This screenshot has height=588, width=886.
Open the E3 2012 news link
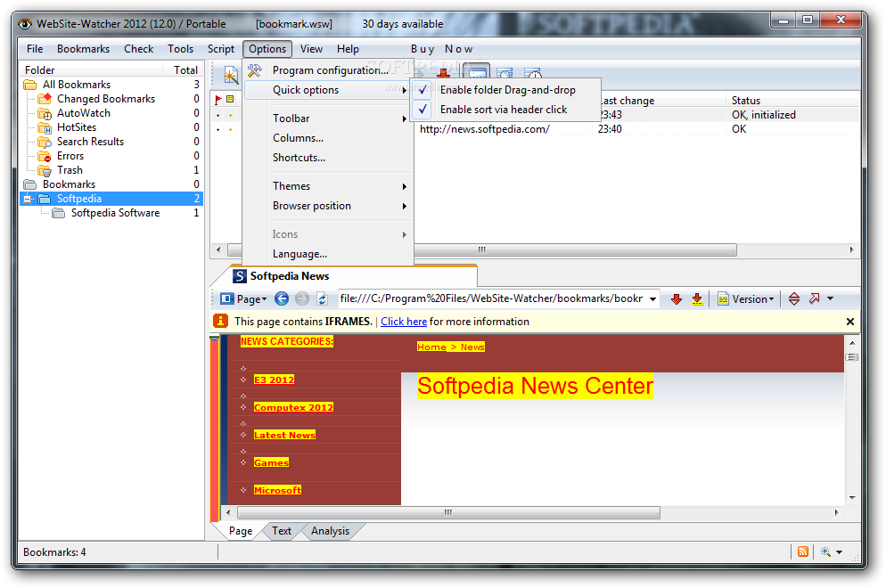[x=274, y=380]
